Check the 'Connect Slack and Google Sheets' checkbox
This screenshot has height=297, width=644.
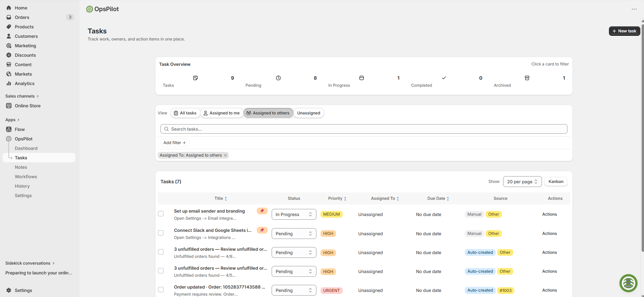coord(161,233)
